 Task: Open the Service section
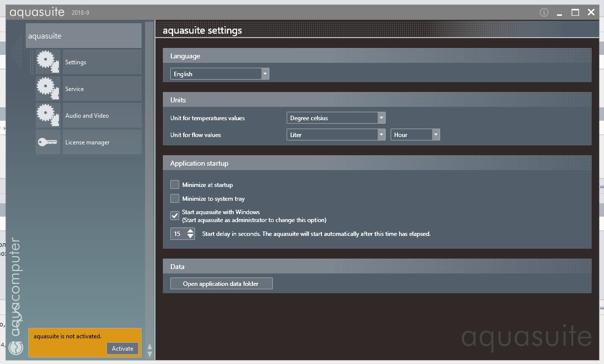coord(102,89)
